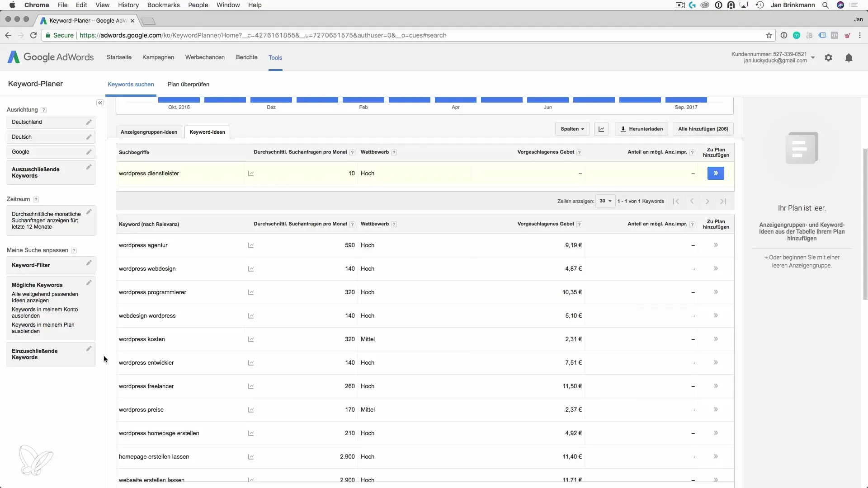The width and height of the screenshot is (868, 488).
Task: Show trend chart for wordpress kosten
Action: coord(251,339)
